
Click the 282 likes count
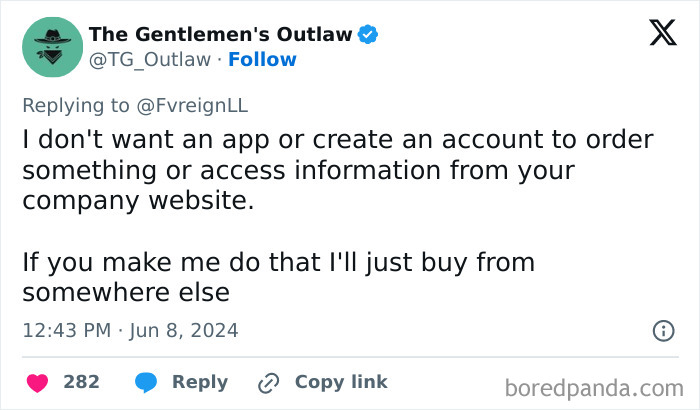(x=81, y=382)
